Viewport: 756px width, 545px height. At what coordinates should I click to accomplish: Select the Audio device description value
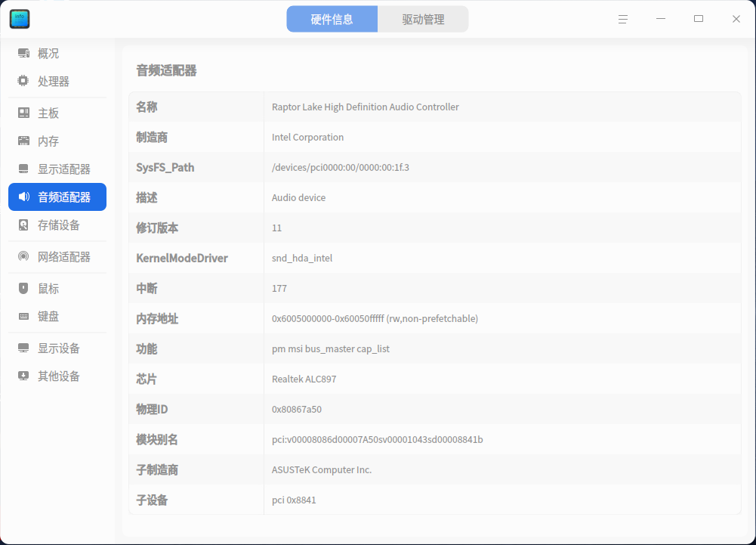298,198
